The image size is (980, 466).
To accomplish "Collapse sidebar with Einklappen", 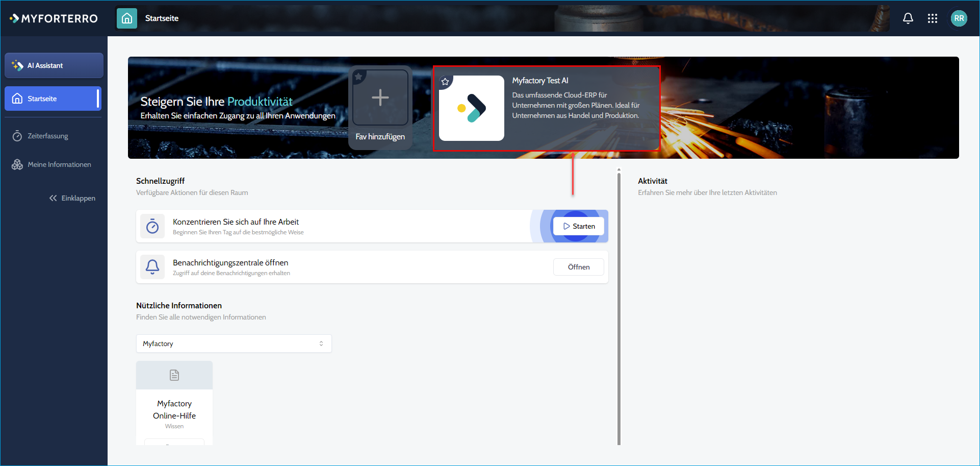I will tap(72, 198).
